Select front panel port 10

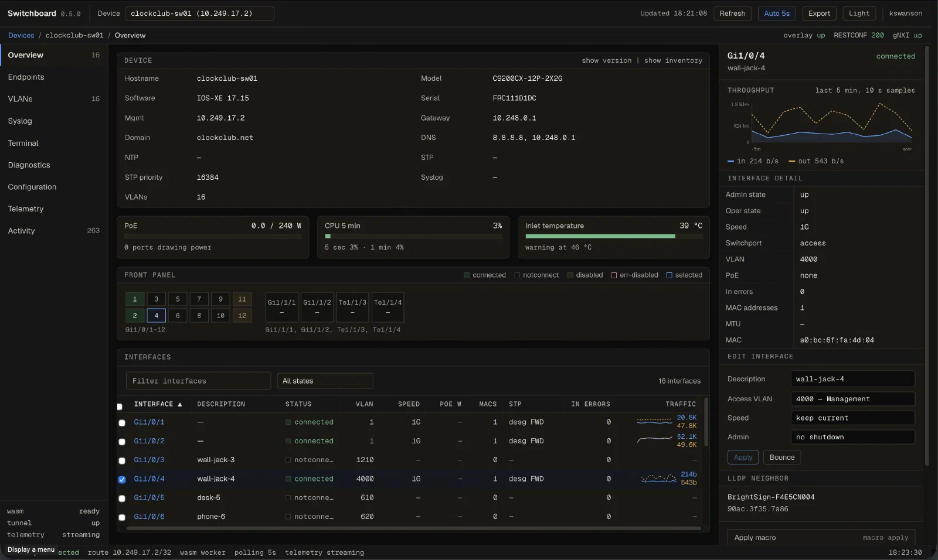220,316
